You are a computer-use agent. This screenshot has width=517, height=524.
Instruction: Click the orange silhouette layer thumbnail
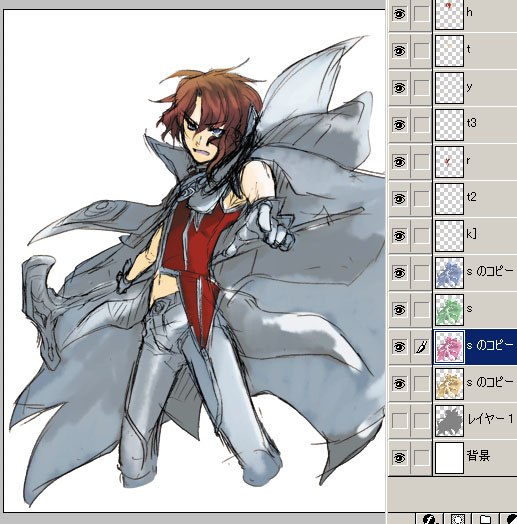[x=449, y=384]
